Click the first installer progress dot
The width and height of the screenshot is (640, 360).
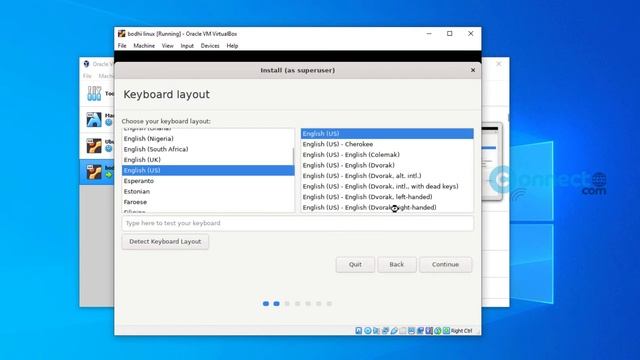pyautogui.click(x=266, y=304)
